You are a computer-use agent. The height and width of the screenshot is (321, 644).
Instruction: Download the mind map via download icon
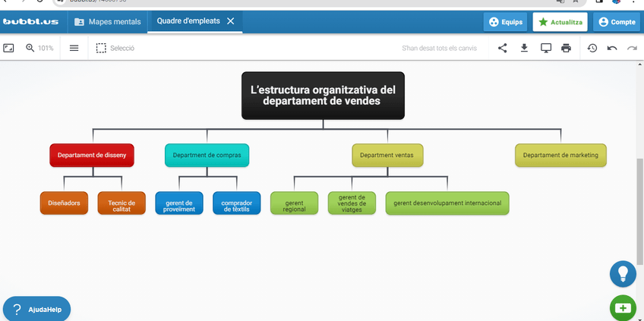click(524, 48)
